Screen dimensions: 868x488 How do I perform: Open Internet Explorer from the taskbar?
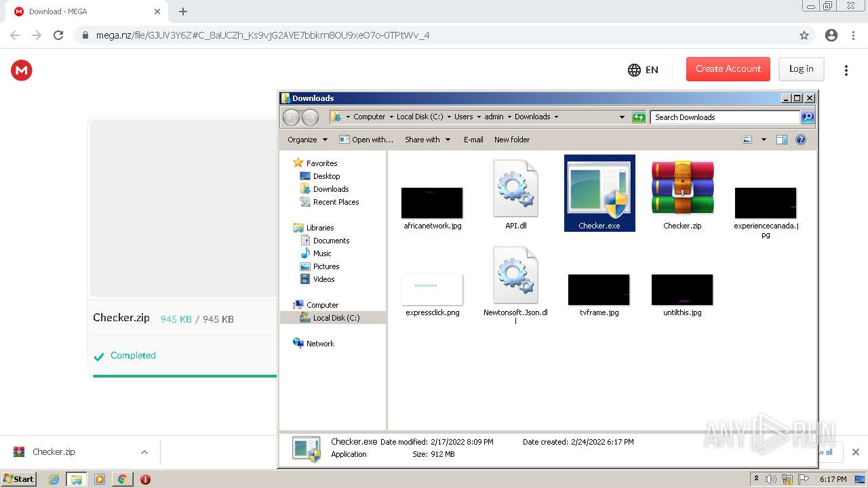pyautogui.click(x=54, y=479)
